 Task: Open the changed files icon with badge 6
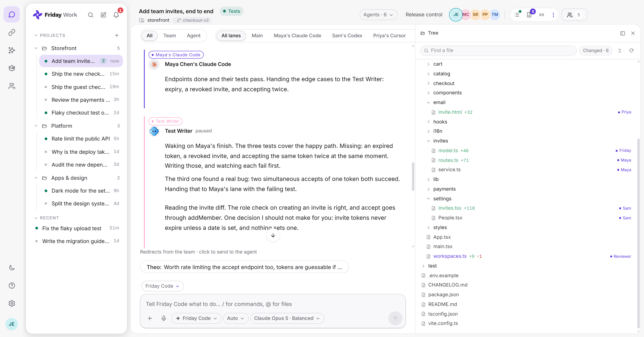point(529,15)
